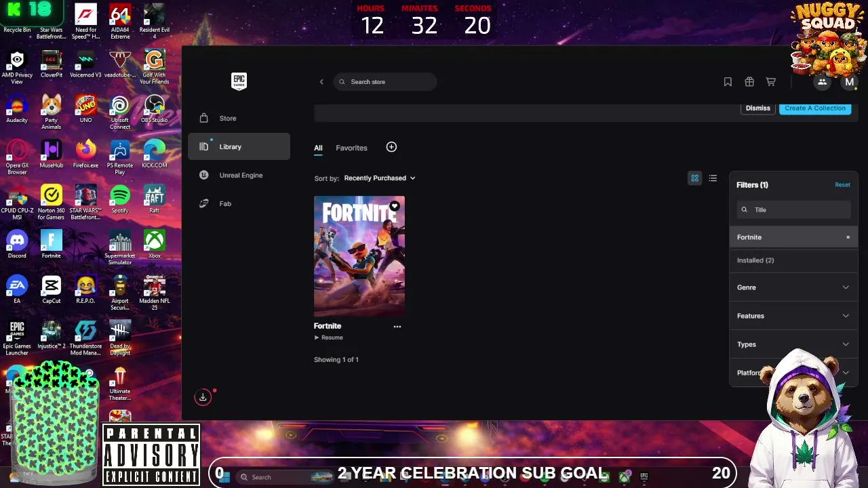Select the Discord desktop icon
868x488 pixels.
[x=17, y=245]
